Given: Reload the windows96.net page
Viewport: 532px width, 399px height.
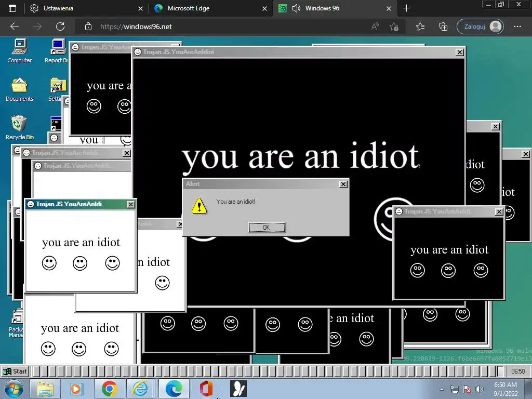Looking at the screenshot, I should (x=60, y=26).
